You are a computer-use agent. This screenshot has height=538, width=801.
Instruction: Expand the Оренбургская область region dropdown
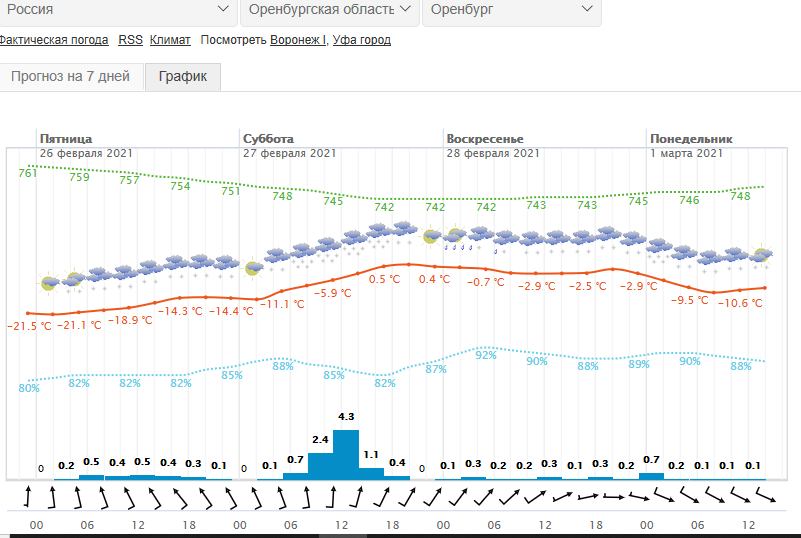point(328,10)
